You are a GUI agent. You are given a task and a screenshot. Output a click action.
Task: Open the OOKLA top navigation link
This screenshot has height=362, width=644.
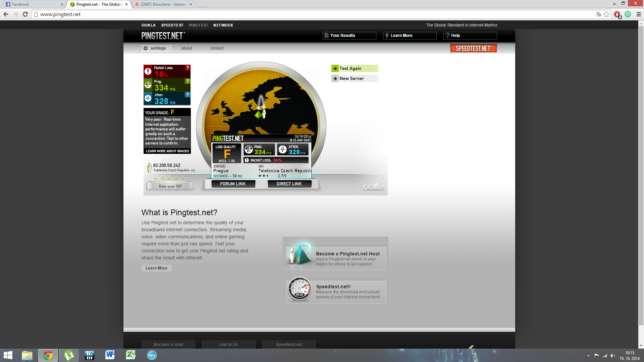click(x=149, y=25)
